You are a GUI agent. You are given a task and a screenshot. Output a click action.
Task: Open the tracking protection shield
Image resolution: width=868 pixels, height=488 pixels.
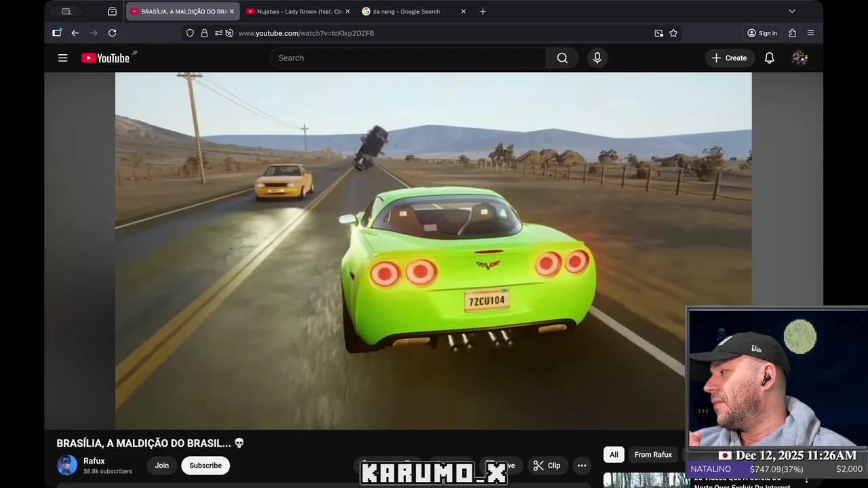point(190,33)
